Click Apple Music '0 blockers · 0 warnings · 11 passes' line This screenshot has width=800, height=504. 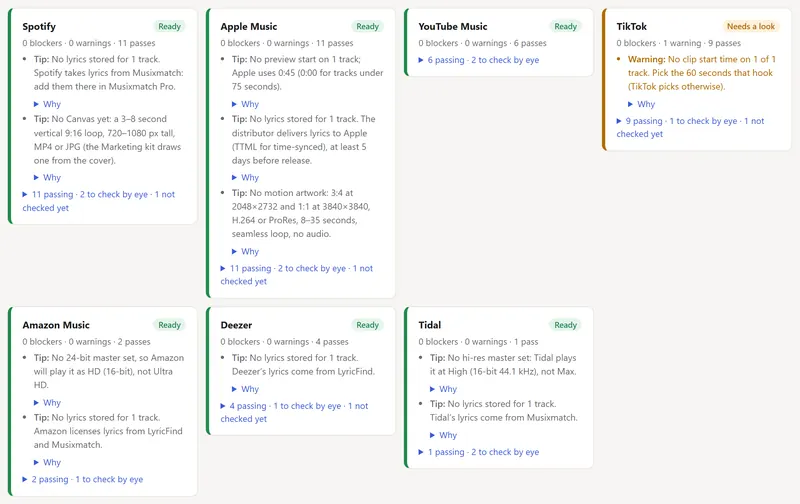tap(287, 43)
